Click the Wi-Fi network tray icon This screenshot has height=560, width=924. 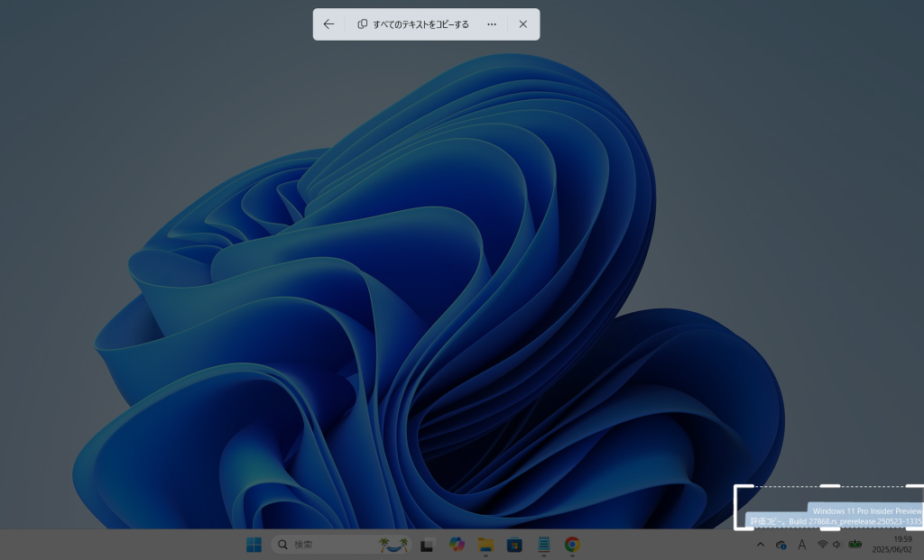tap(823, 545)
